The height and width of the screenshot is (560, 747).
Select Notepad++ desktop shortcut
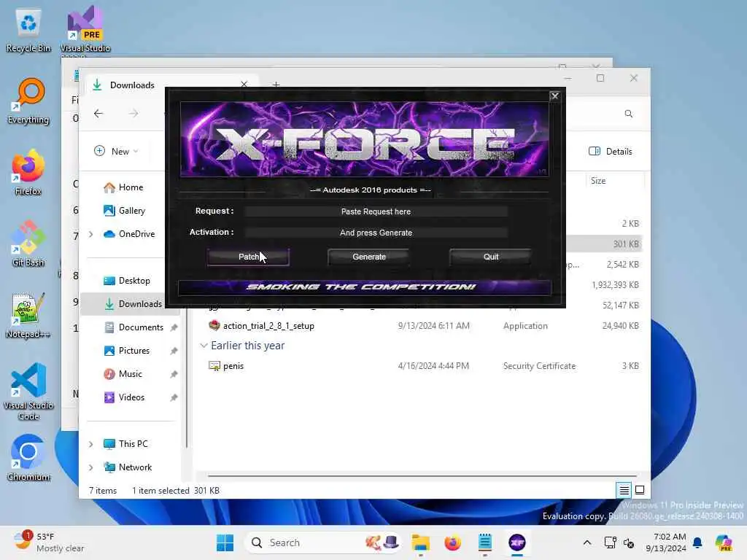(x=28, y=315)
